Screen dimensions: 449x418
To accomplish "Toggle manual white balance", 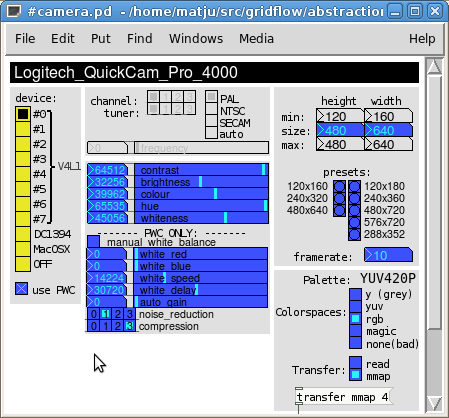I will [93, 241].
